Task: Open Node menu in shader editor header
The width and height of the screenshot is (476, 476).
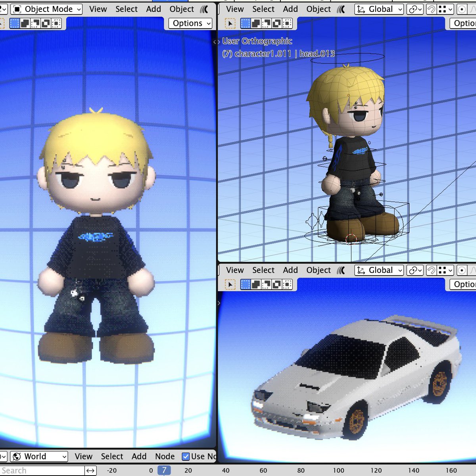Action: 165,457
